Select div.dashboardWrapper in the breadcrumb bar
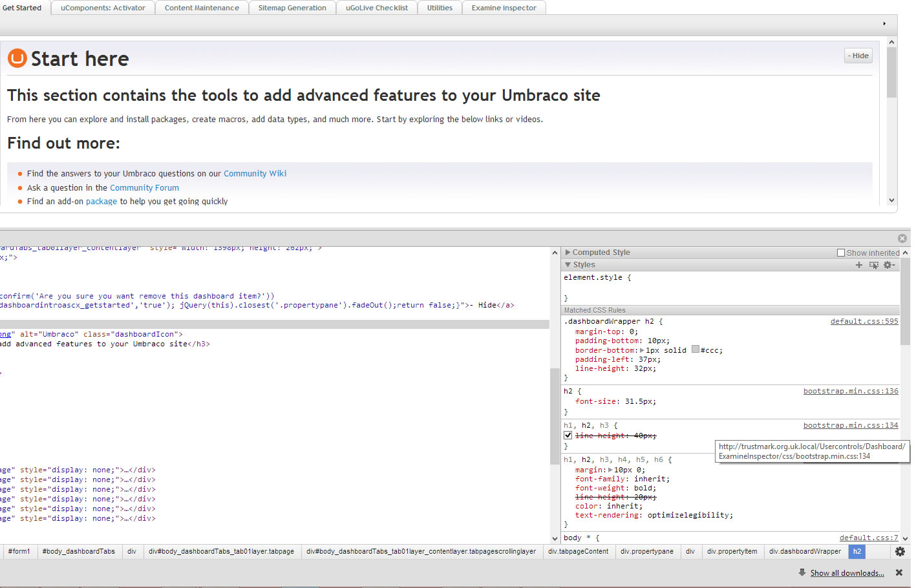 (805, 551)
